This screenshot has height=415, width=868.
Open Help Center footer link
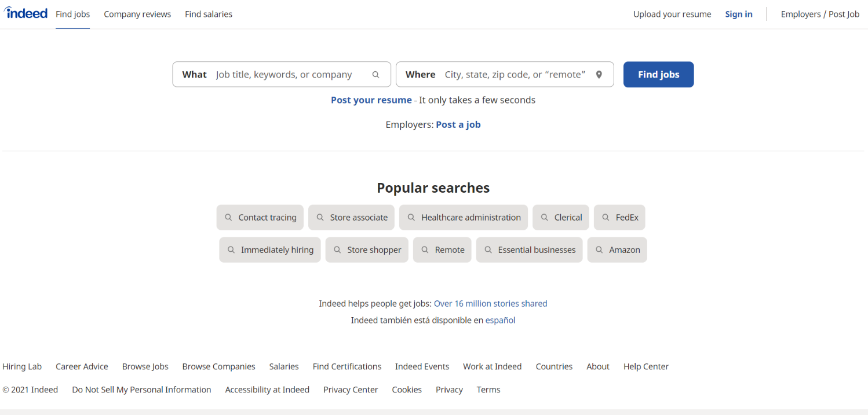[x=646, y=366]
